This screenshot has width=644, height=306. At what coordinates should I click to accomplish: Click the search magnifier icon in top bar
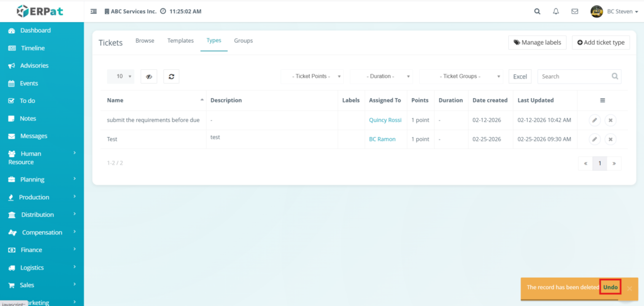536,11
